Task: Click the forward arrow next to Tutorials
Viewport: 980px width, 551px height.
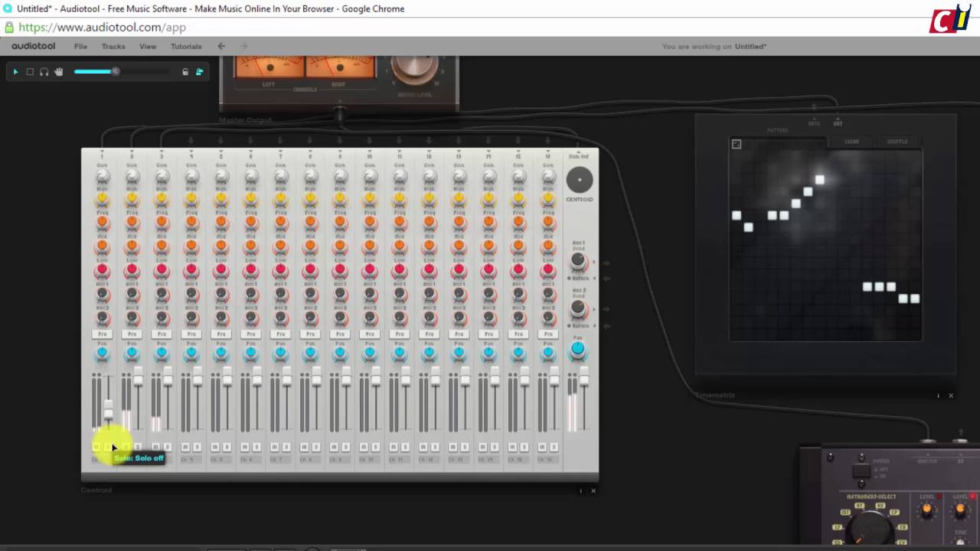Action: pos(244,46)
